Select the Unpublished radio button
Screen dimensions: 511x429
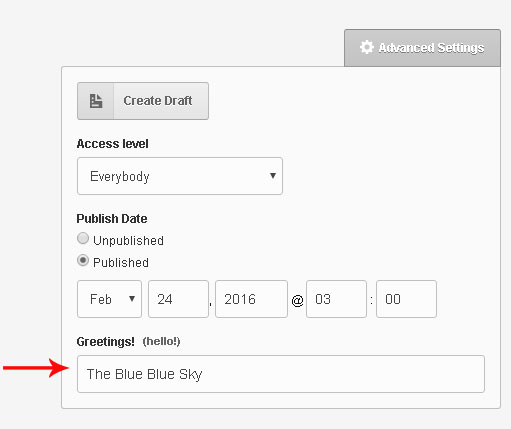point(83,239)
